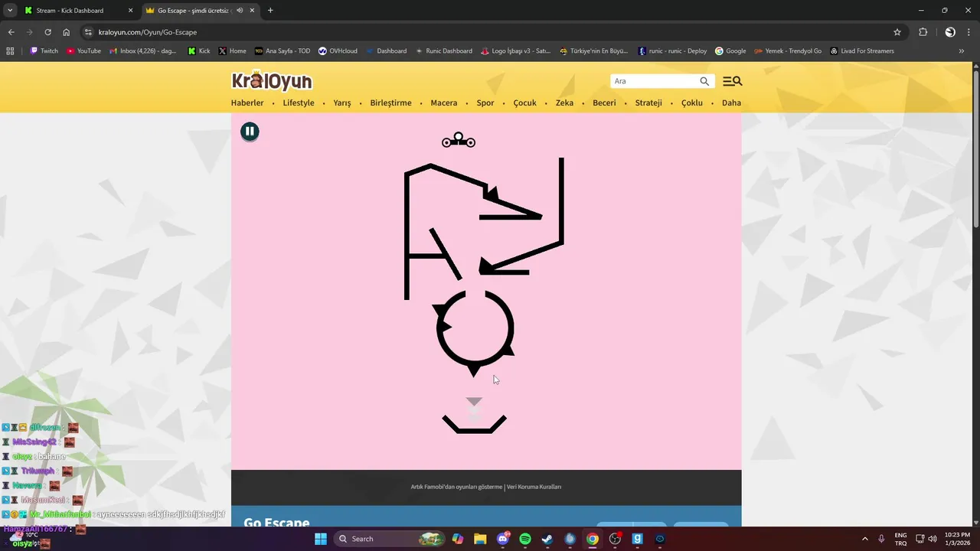Open the Zeka games category

point(564,103)
